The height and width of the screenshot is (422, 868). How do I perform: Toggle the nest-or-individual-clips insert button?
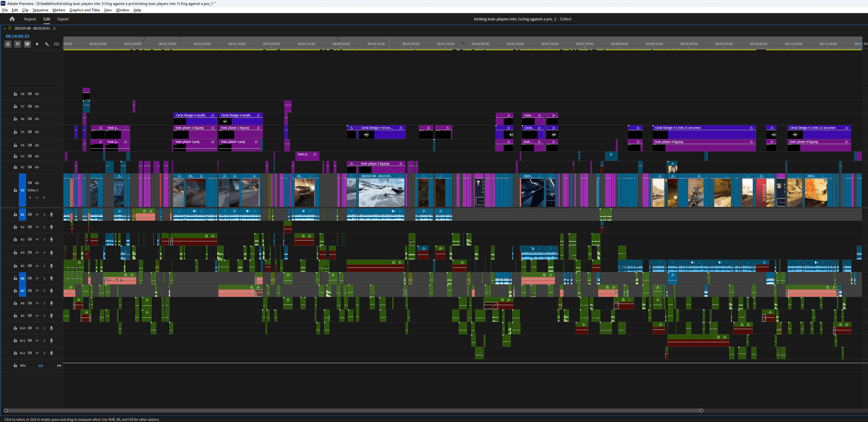pos(8,44)
